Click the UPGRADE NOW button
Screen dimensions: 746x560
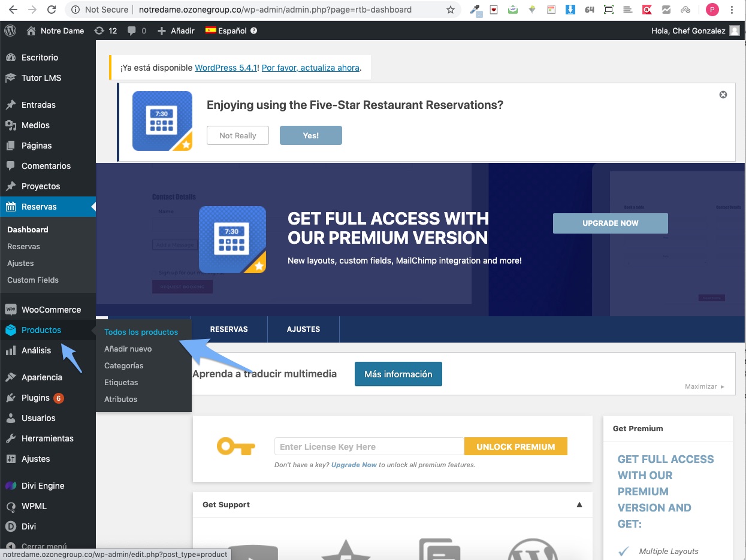tap(611, 223)
